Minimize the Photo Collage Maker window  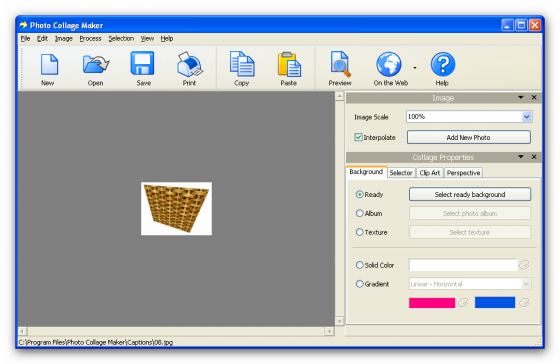(508, 25)
